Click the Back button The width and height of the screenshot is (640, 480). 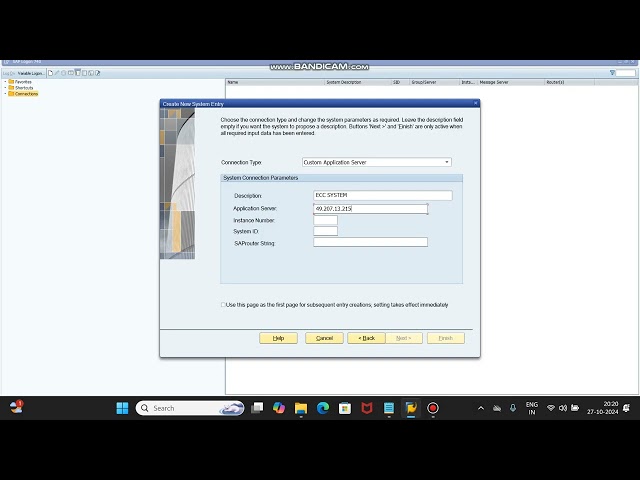pyautogui.click(x=366, y=338)
